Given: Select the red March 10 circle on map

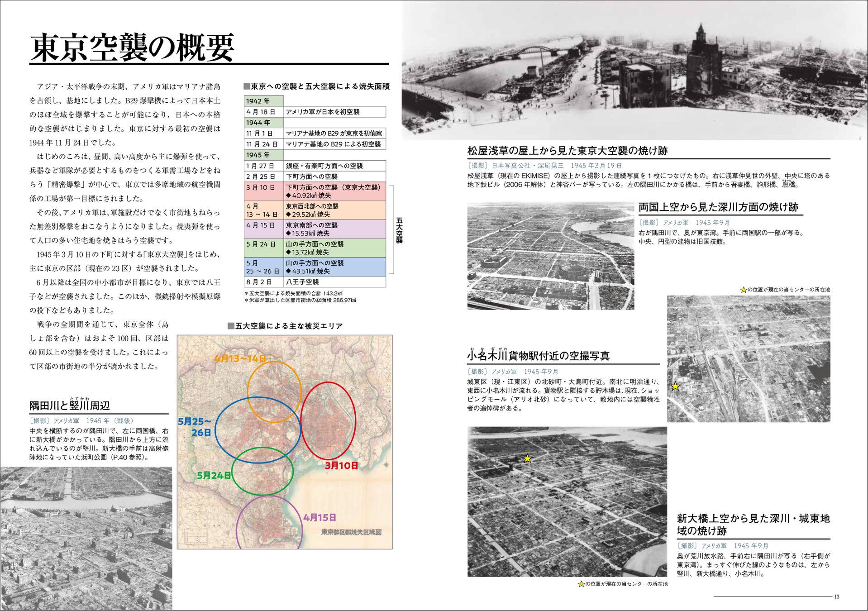Looking at the screenshot, I should [x=328, y=420].
